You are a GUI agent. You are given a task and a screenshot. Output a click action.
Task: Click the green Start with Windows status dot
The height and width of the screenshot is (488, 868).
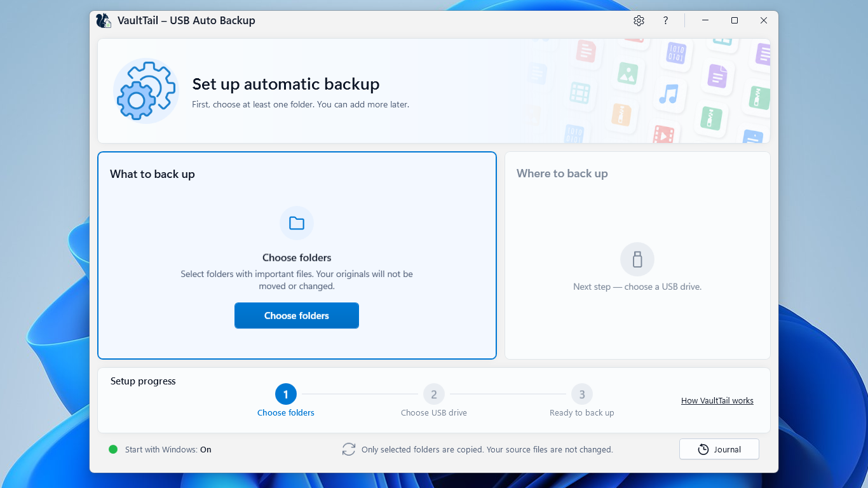[113, 449]
